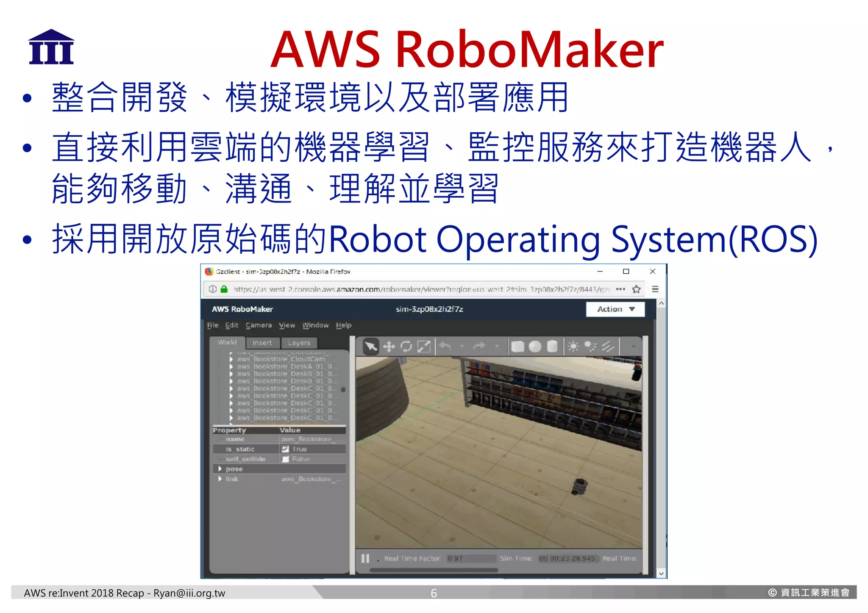Add a point light
The image size is (868, 613).
[x=573, y=347]
